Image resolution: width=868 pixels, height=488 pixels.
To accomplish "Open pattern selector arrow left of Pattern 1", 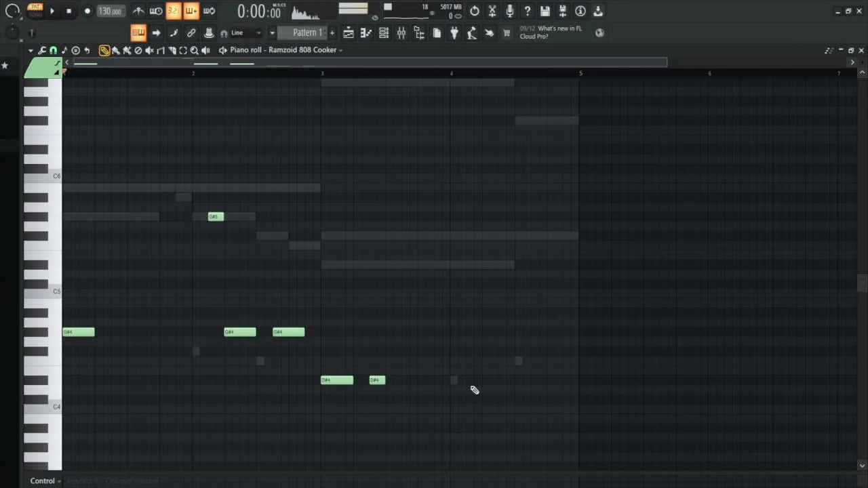I will click(x=272, y=33).
